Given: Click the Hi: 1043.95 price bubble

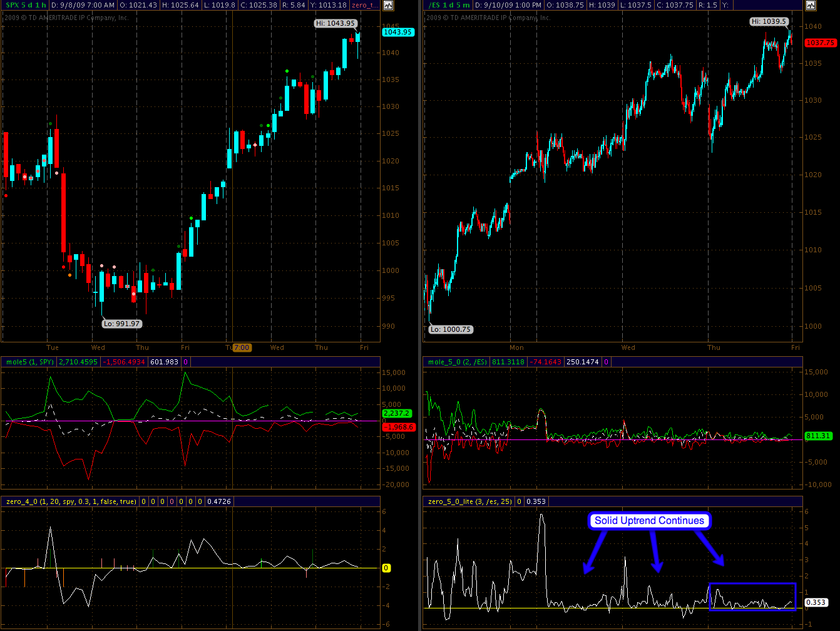Looking at the screenshot, I should click(x=335, y=23).
